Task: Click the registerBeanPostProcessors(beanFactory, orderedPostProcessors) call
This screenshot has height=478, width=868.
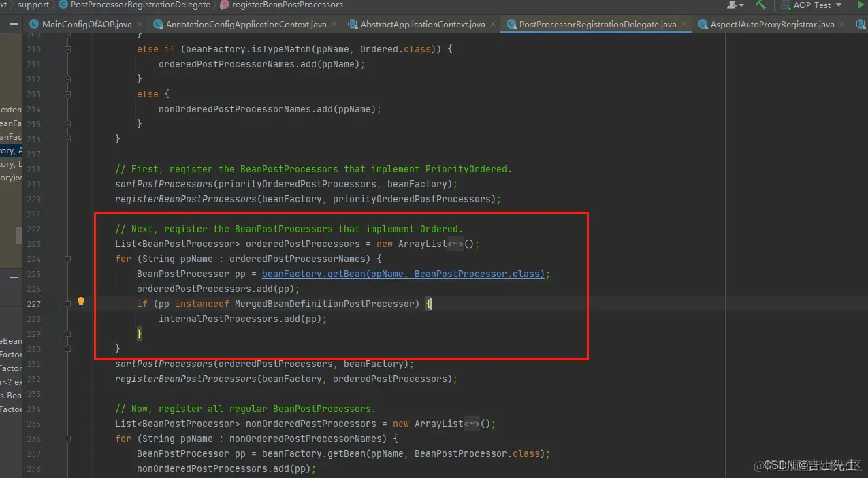Action: [286, 379]
